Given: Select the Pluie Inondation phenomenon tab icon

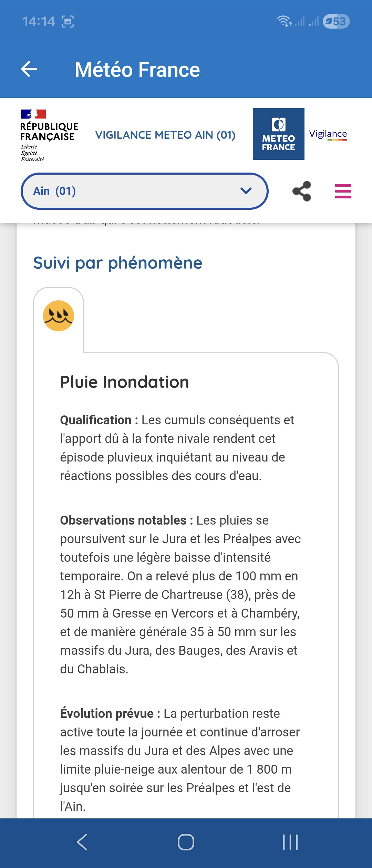Looking at the screenshot, I should (59, 316).
